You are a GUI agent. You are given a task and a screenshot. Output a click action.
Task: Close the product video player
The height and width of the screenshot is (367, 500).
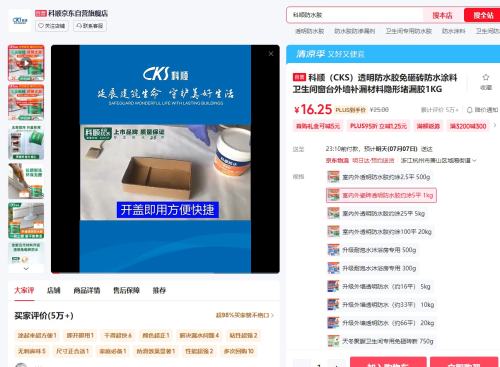[x=271, y=54]
